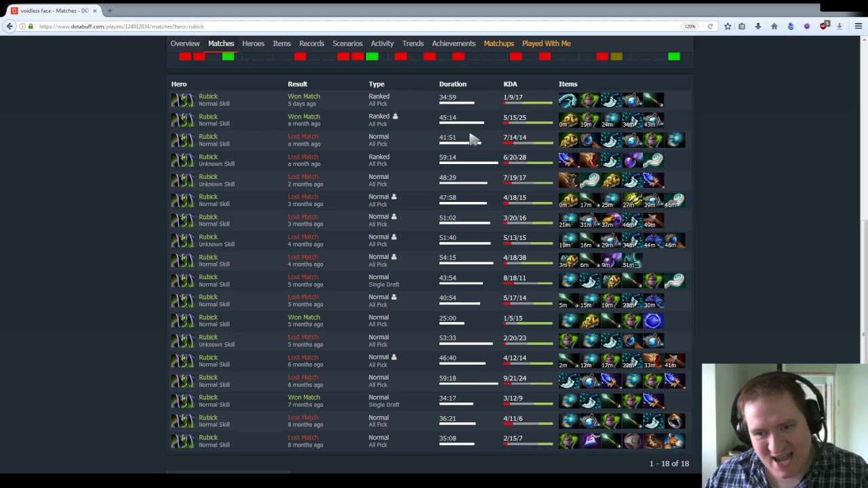Click the Rubick hero portrait in 59:14 match
Screen dimensions: 868x488
pos(182,160)
